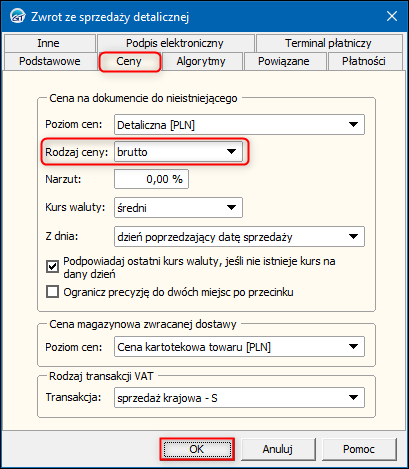
Task: Click the Narzut percentage field
Action: [151, 179]
